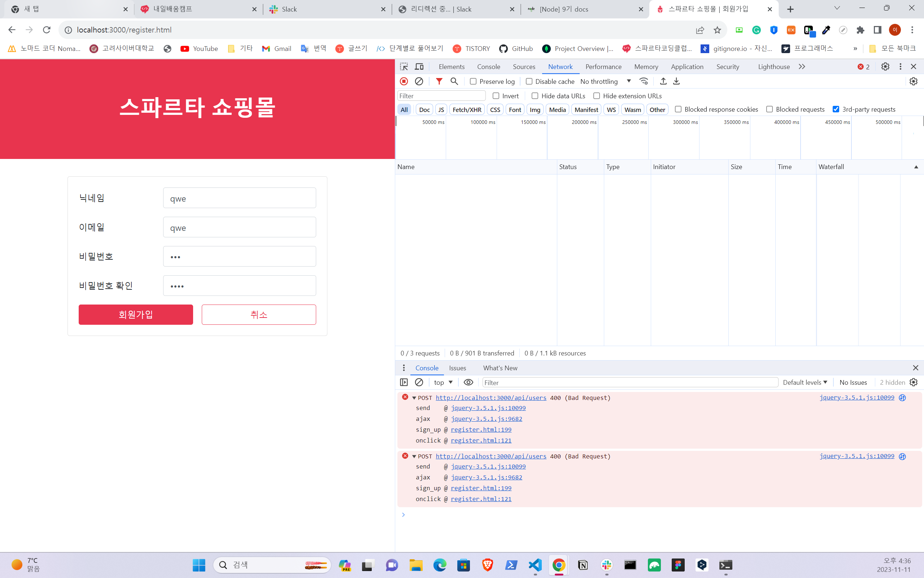Open Windows Start menu
This screenshot has width=924, height=578.
pyautogui.click(x=199, y=565)
